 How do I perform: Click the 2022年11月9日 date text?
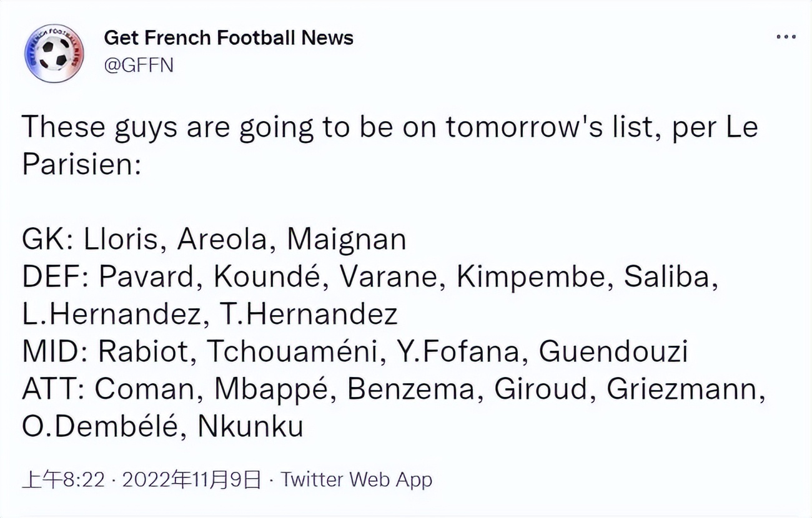[192, 480]
